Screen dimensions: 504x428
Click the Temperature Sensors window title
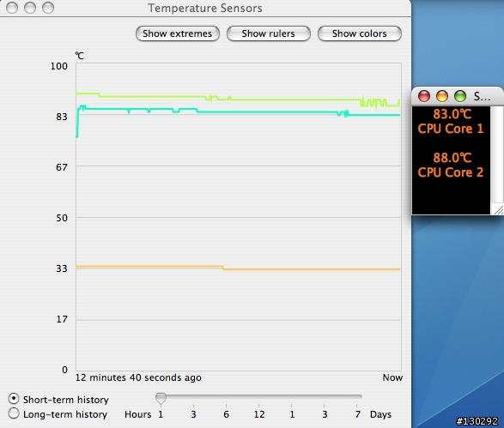(205, 8)
